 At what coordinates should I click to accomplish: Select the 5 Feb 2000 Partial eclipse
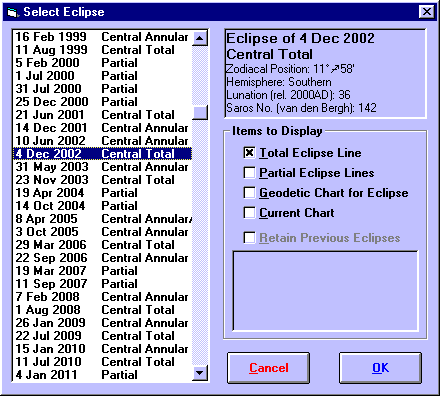tap(102, 63)
